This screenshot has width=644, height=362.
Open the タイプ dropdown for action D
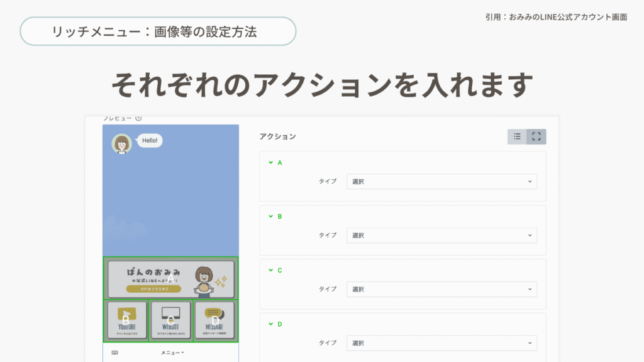pyautogui.click(x=441, y=343)
